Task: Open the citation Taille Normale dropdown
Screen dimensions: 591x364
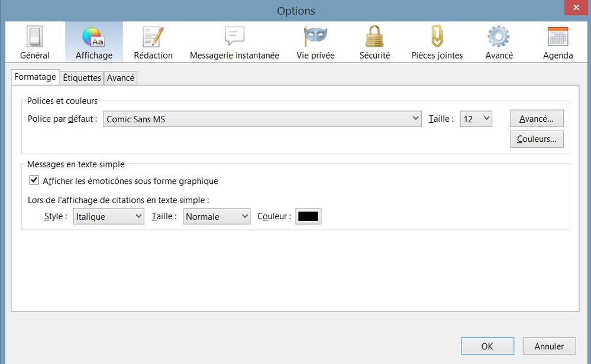Action: 216,216
